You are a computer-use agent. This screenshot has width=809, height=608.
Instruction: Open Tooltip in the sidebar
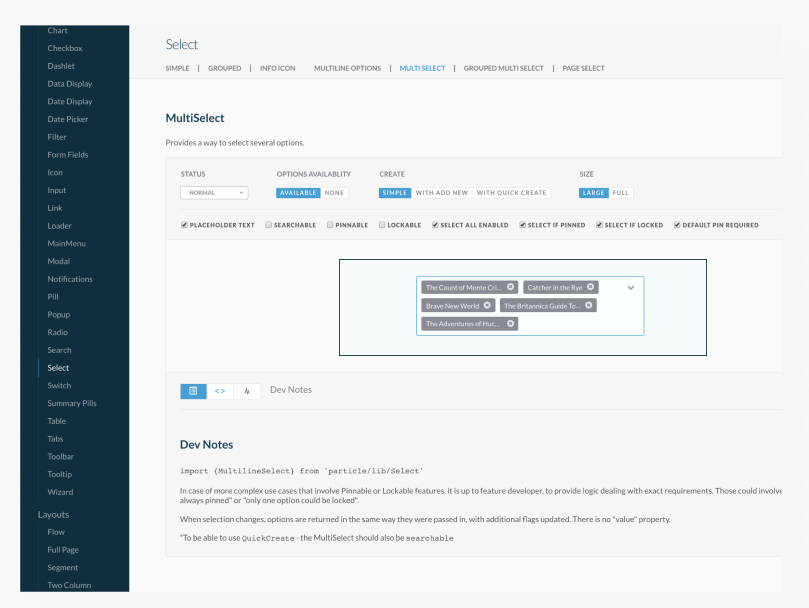pyautogui.click(x=60, y=474)
